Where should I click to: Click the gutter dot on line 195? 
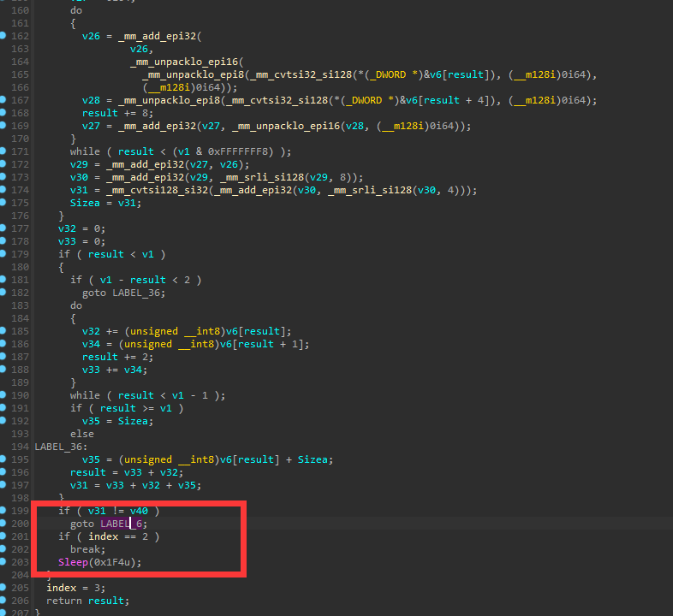click(x=4, y=459)
